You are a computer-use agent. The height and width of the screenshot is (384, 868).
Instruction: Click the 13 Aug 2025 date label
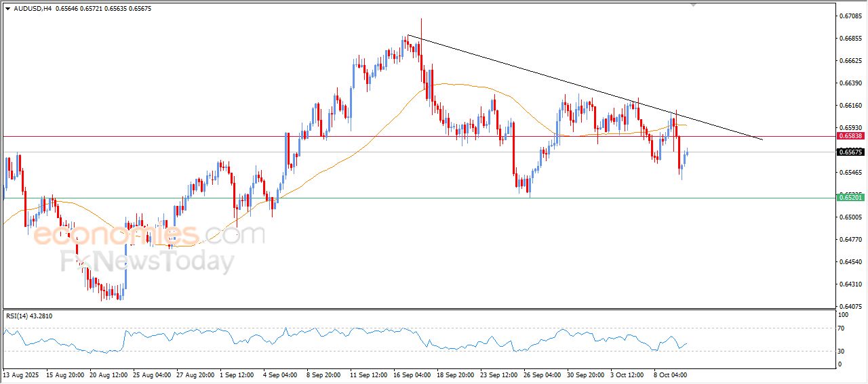click(x=21, y=374)
